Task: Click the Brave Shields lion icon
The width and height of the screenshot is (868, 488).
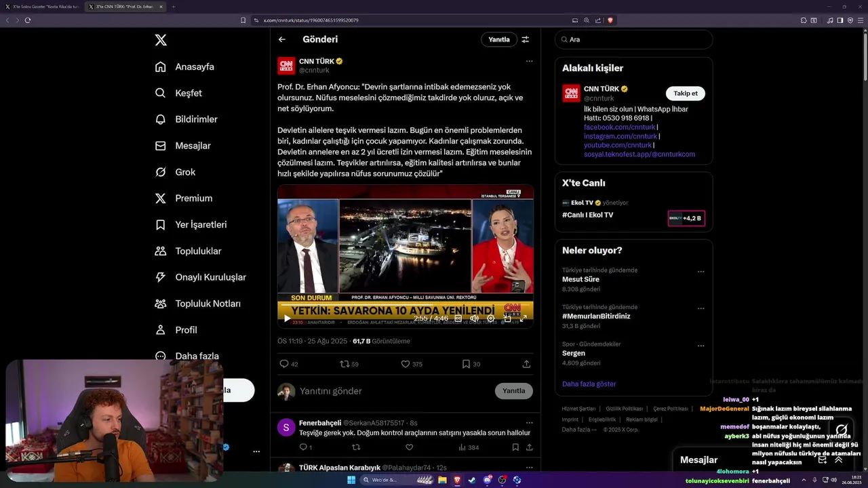Action: click(x=610, y=20)
